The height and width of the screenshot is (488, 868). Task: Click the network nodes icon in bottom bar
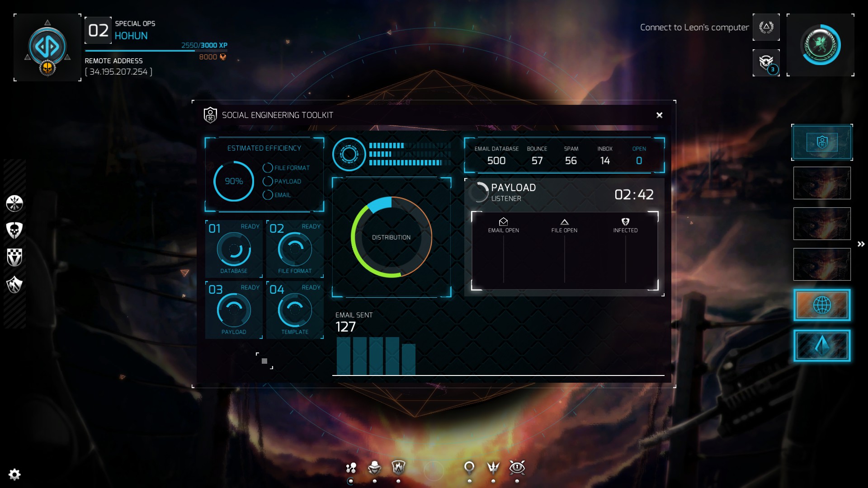point(351,468)
